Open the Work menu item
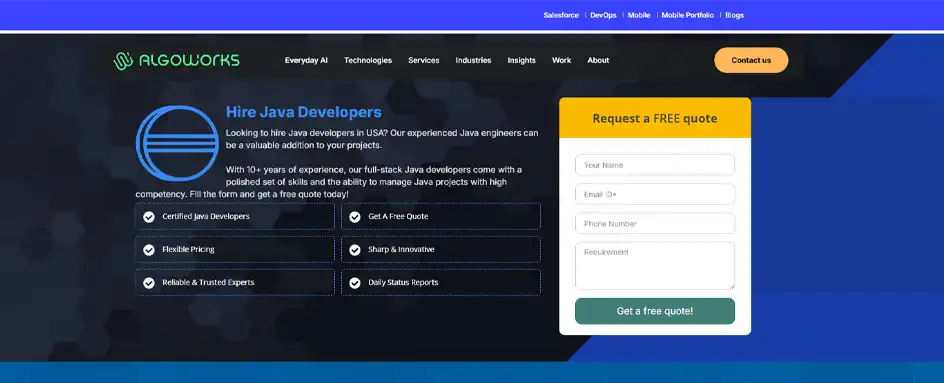The image size is (944, 383). click(x=562, y=60)
